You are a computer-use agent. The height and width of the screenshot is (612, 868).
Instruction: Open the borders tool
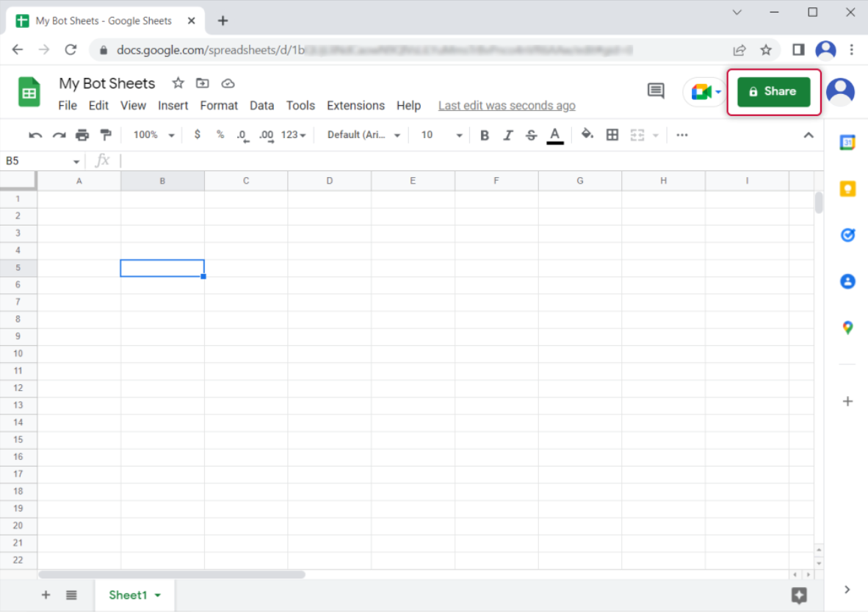pos(612,135)
